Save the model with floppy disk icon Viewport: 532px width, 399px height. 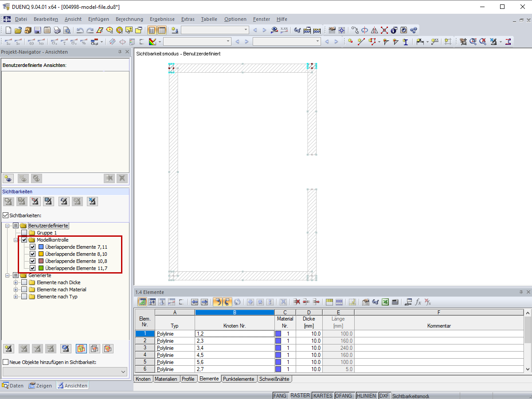pyautogui.click(x=38, y=30)
